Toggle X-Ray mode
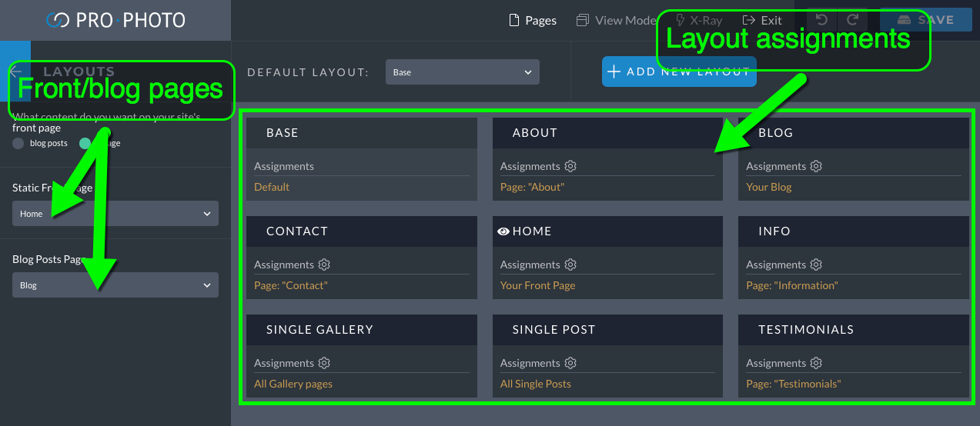 click(x=699, y=20)
